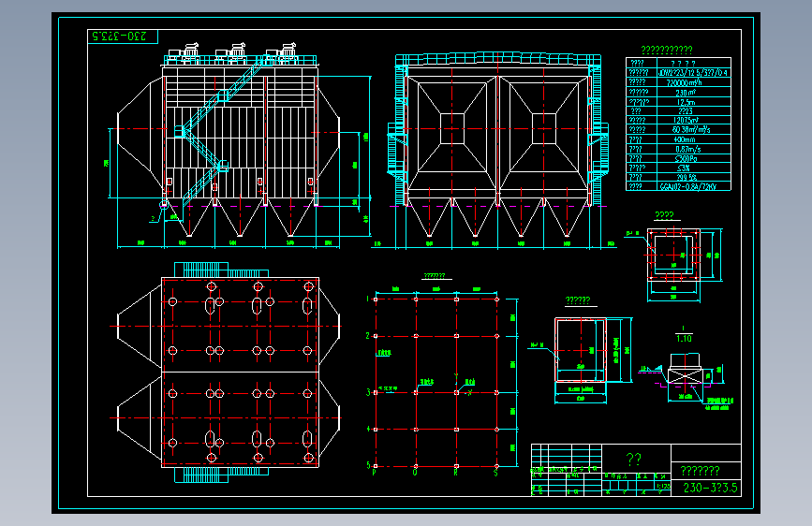Click the 12.5m value in the parameter table
The height and width of the screenshot is (526, 812).
[686, 102]
